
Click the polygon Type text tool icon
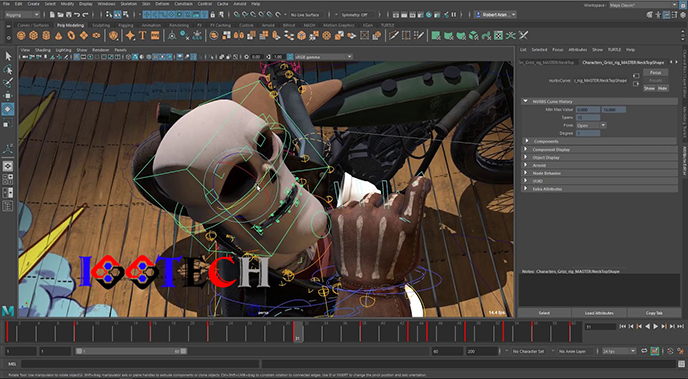(143, 36)
